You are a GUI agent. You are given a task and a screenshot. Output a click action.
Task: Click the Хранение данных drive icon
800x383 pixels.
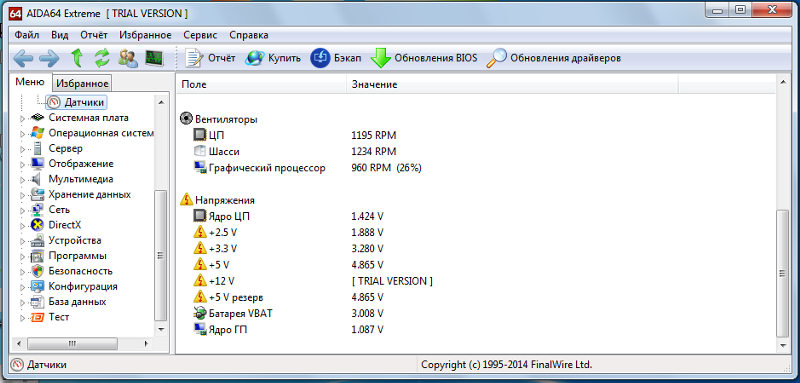pyautogui.click(x=37, y=194)
